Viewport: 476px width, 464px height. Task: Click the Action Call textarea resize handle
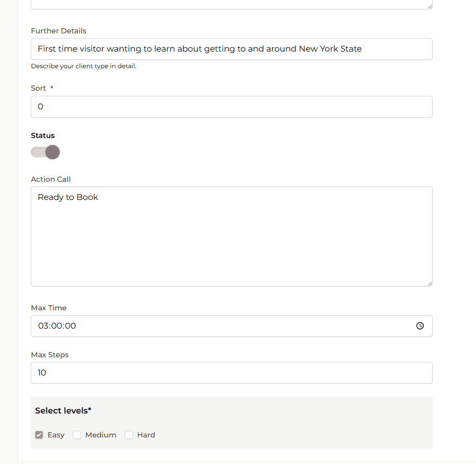[430, 283]
